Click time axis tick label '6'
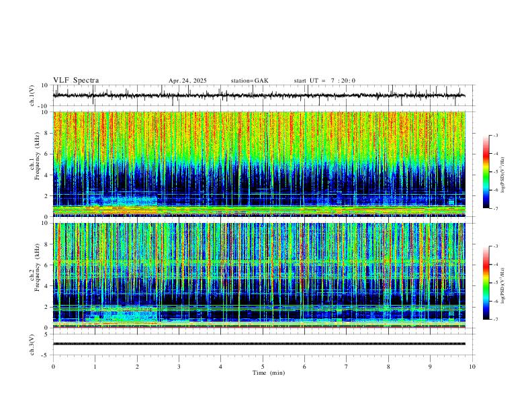Image resolution: width=532 pixels, height=411 pixels. (304, 367)
